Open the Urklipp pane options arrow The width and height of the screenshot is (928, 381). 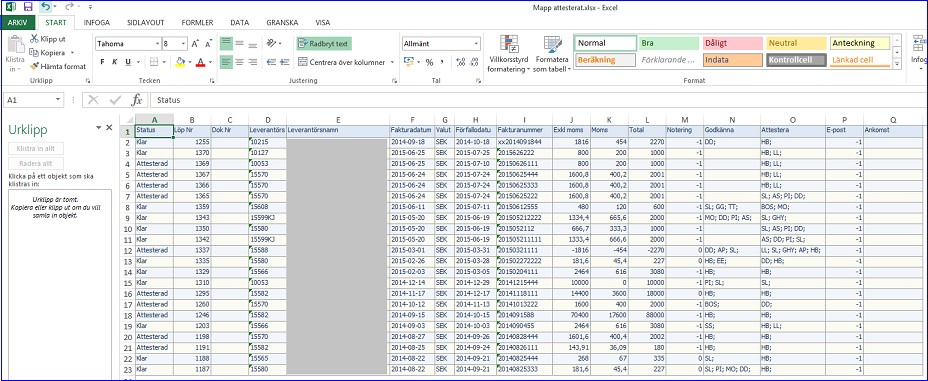pos(98,128)
